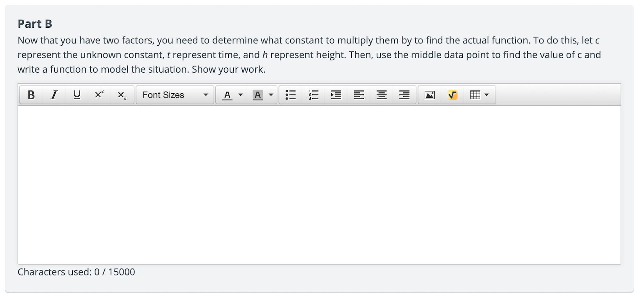Insert a numbered list

pyautogui.click(x=313, y=95)
